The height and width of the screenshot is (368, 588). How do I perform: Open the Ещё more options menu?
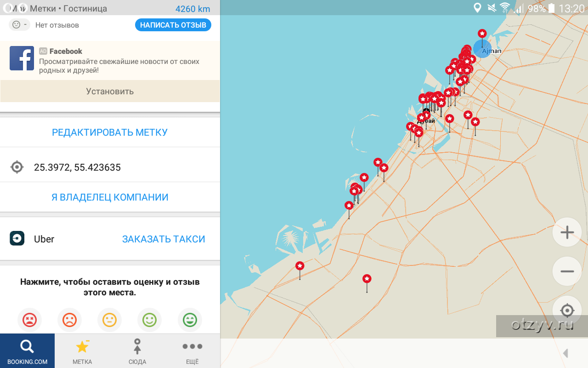(192, 351)
